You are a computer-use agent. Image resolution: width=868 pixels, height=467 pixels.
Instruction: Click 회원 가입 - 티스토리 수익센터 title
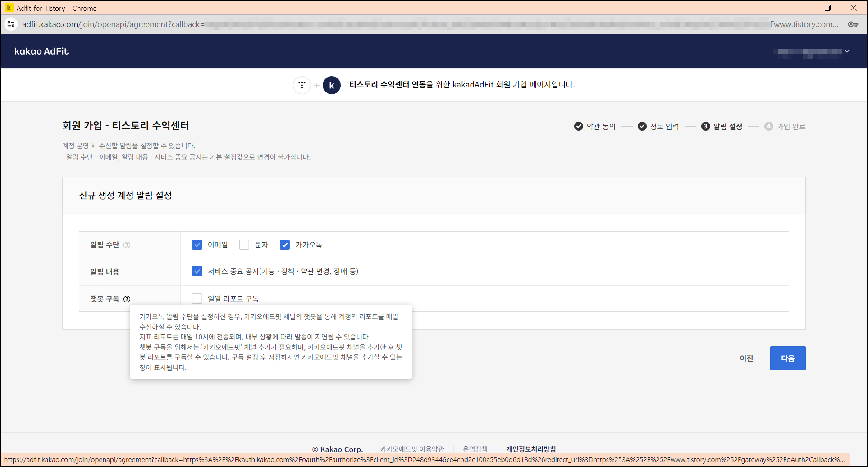[126, 126]
